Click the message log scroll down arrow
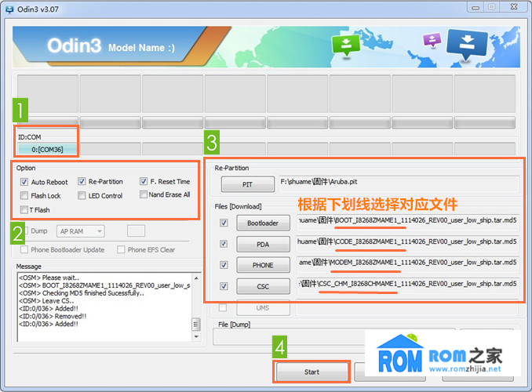532x392 pixels. click(196, 336)
